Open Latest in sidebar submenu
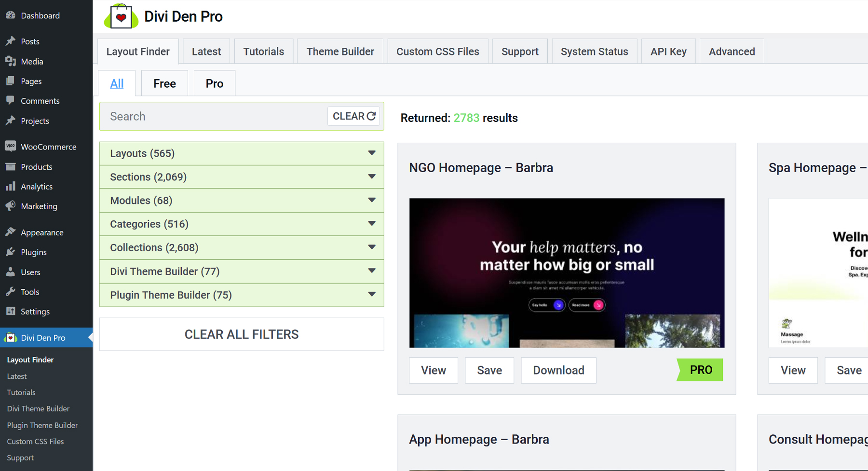868x471 pixels. (17, 376)
